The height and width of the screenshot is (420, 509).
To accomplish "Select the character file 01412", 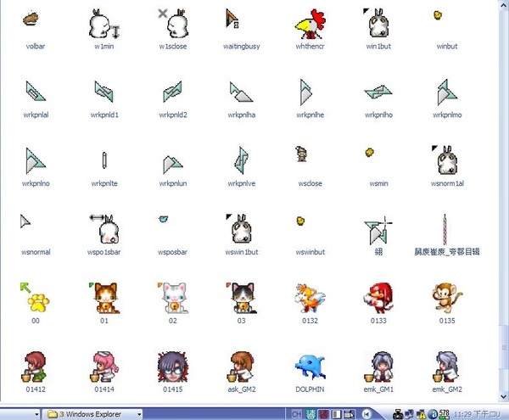I will tap(35, 367).
